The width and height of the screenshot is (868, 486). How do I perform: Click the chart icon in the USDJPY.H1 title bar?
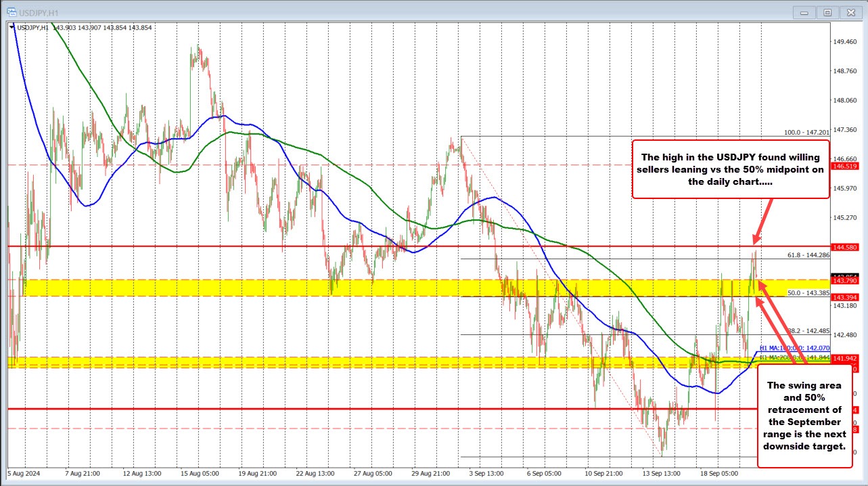click(10, 12)
